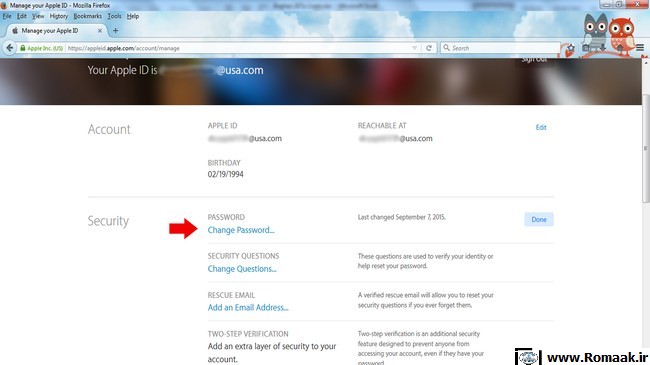Image resolution: width=650 pixels, height=365 pixels.
Task: Click the TWO-STEP VERIFICATION label
Action: coord(248,334)
